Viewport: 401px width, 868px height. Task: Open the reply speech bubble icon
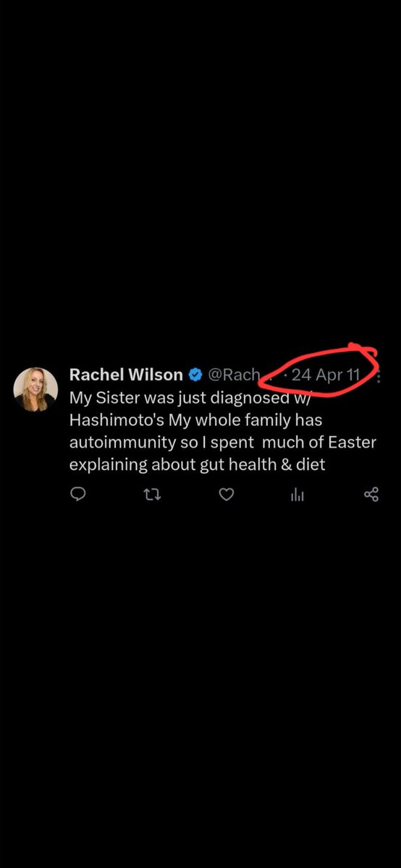pos(79,495)
